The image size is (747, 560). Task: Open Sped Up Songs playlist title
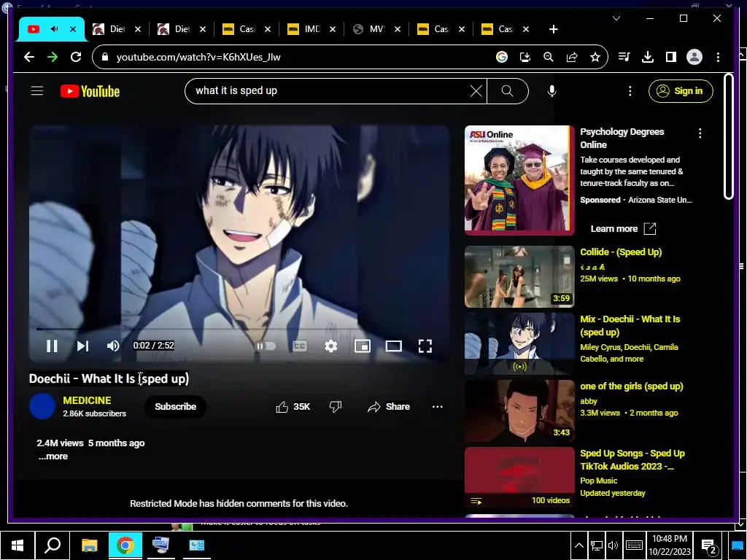click(x=632, y=459)
